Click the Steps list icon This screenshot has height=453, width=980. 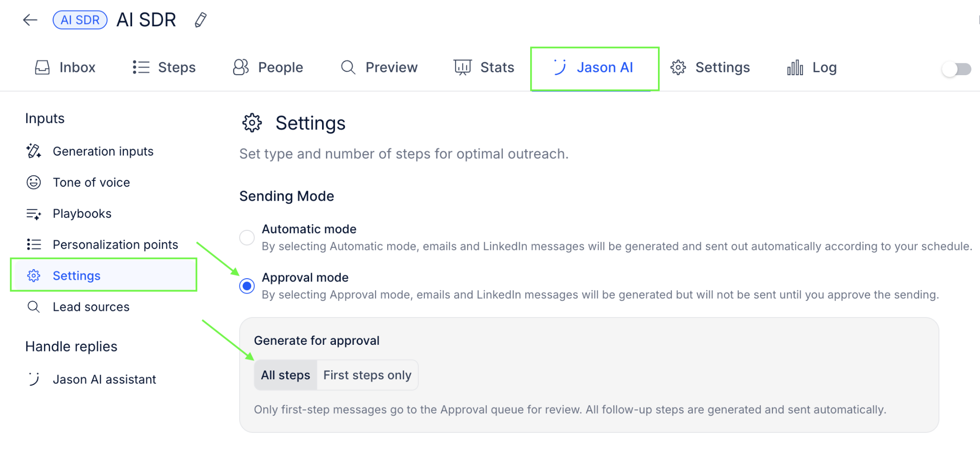141,68
